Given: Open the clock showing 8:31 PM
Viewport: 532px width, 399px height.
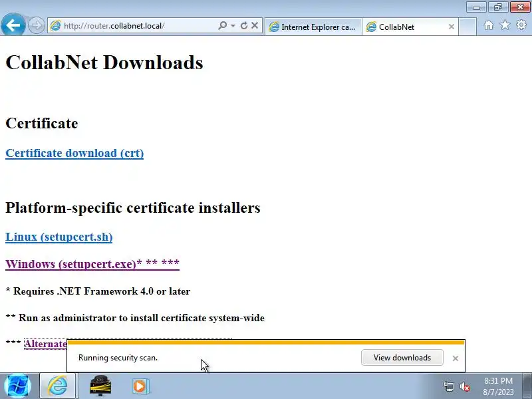Looking at the screenshot, I should [x=498, y=386].
